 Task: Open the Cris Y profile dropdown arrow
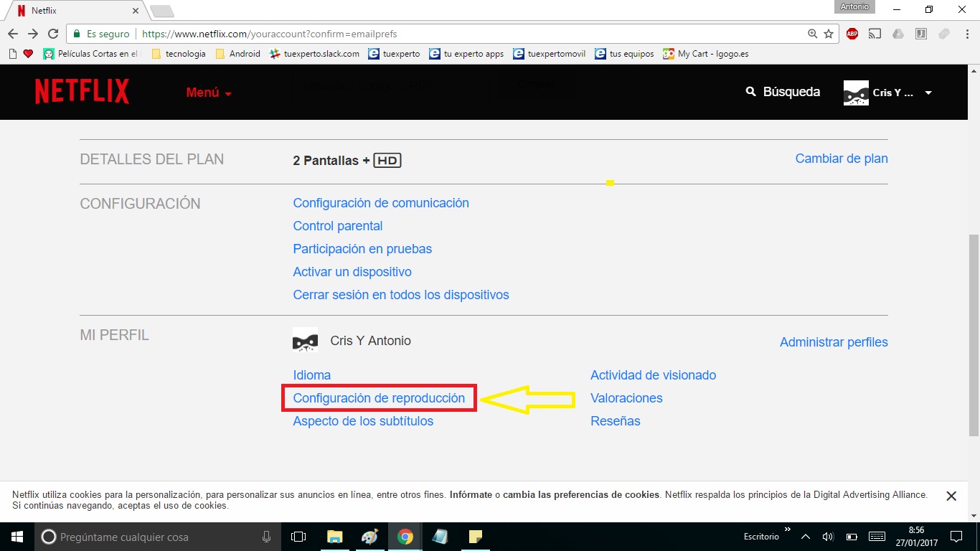tap(928, 93)
